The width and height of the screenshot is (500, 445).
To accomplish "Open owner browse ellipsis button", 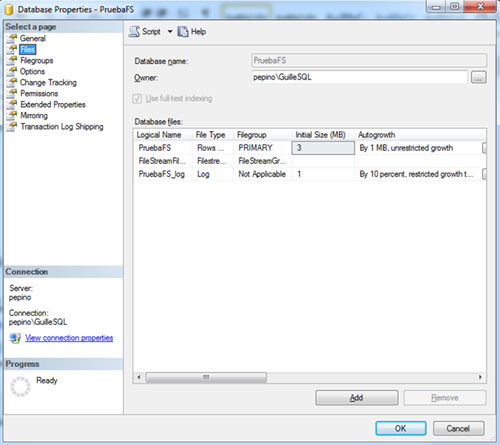I will click(479, 77).
